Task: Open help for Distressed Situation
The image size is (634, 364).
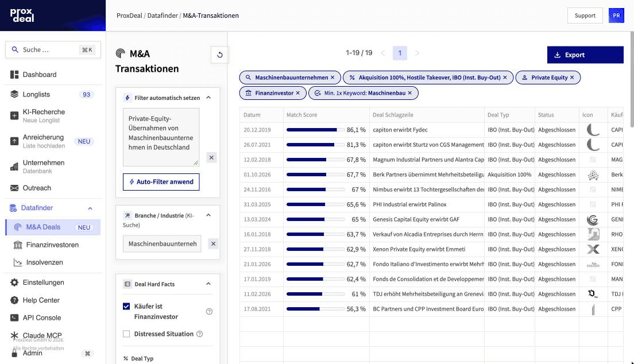Action: tap(199, 334)
